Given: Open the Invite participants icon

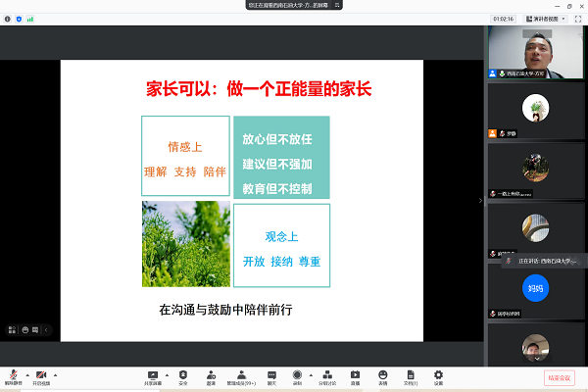Looking at the screenshot, I should (x=211, y=376).
